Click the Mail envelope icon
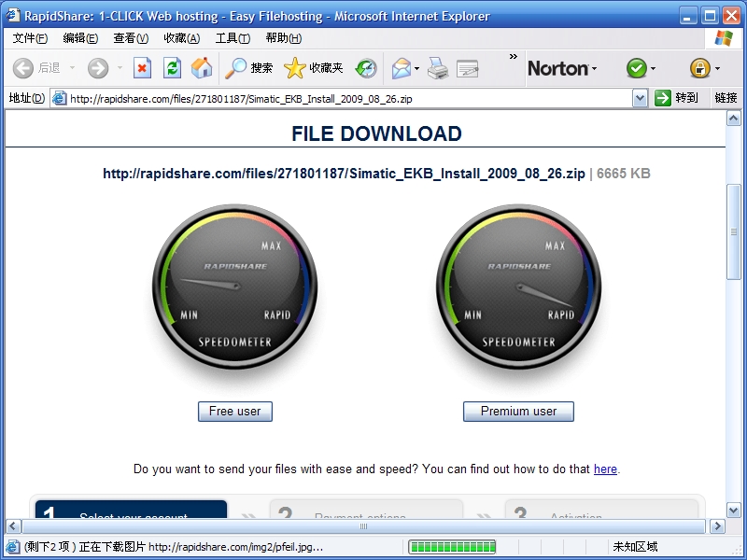The width and height of the screenshot is (747, 560). pos(402,68)
